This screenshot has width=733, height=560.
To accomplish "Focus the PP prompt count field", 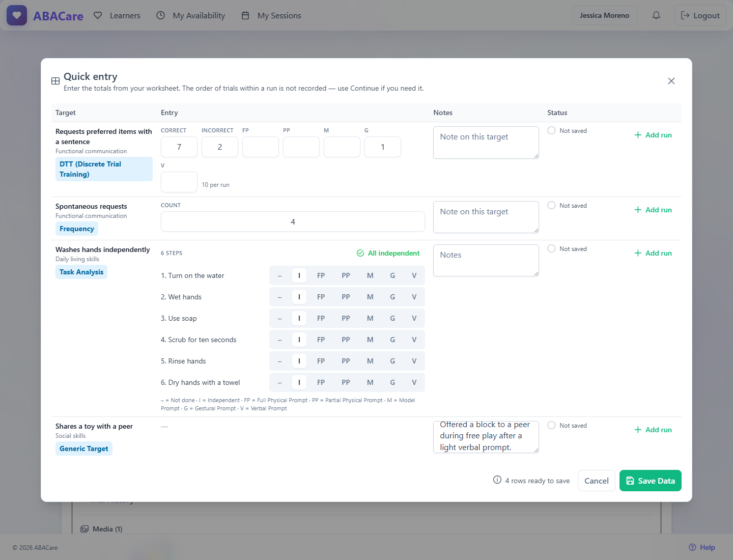I will 301,147.
